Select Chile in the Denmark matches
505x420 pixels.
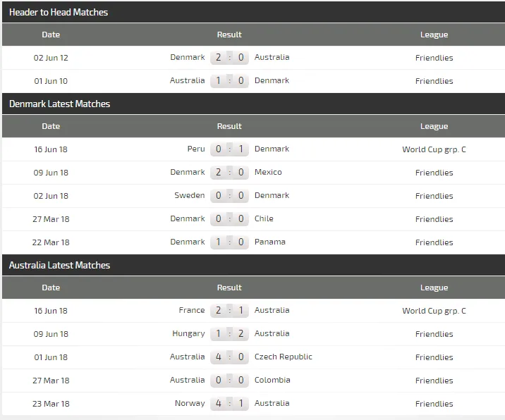click(x=264, y=219)
